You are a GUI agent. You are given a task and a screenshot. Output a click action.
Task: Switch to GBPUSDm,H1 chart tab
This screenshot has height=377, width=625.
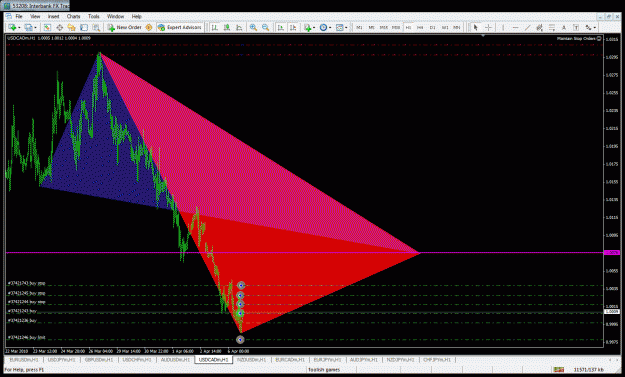pyautogui.click(x=99, y=360)
